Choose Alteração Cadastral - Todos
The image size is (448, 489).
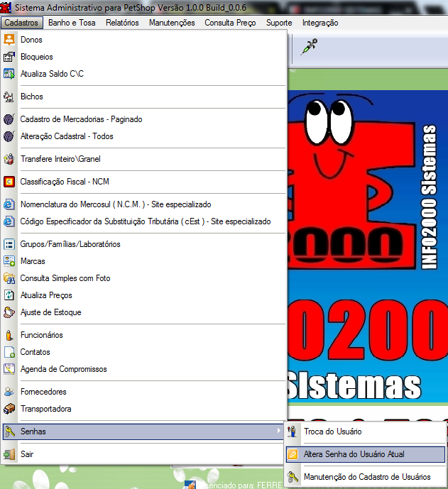click(x=144, y=136)
